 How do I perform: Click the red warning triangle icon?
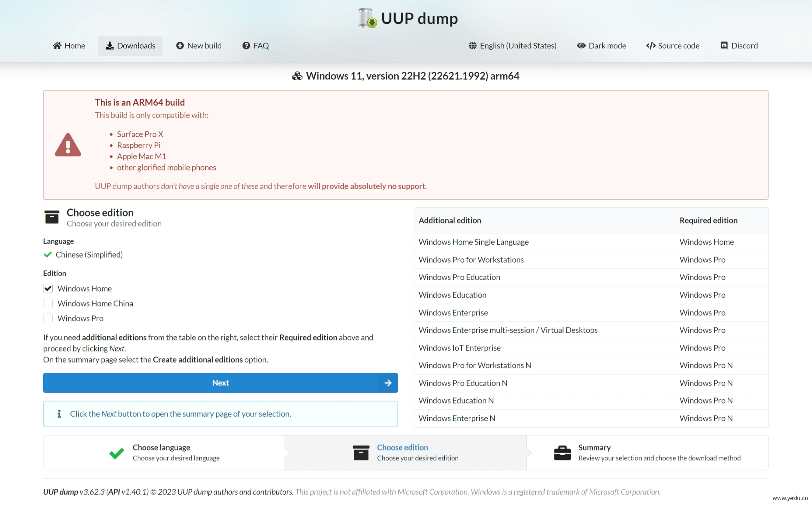click(x=68, y=145)
